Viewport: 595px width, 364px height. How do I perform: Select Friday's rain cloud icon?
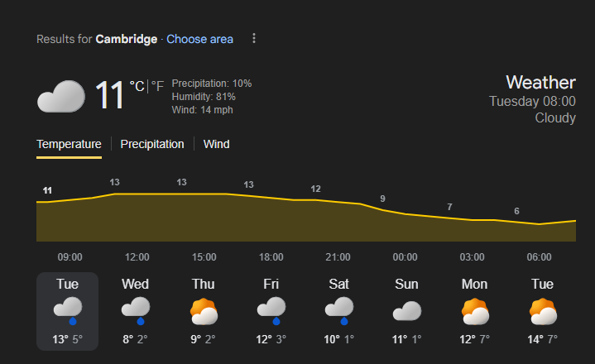pos(271,310)
